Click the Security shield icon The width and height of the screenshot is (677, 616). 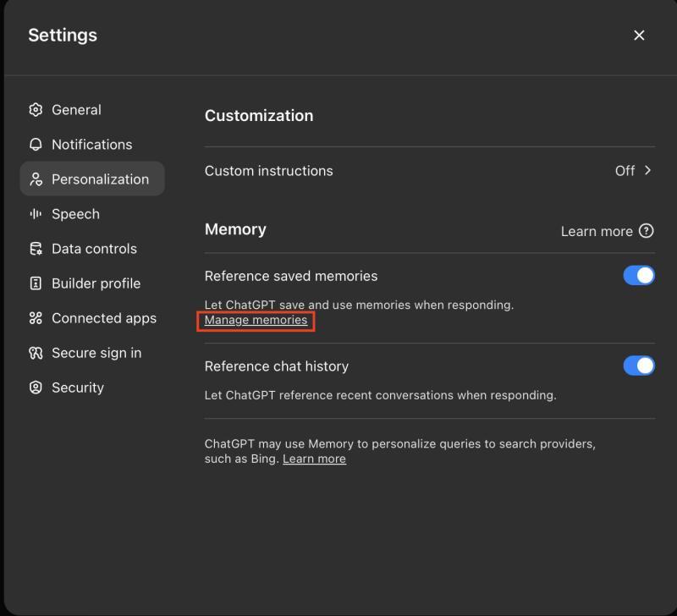(x=36, y=388)
